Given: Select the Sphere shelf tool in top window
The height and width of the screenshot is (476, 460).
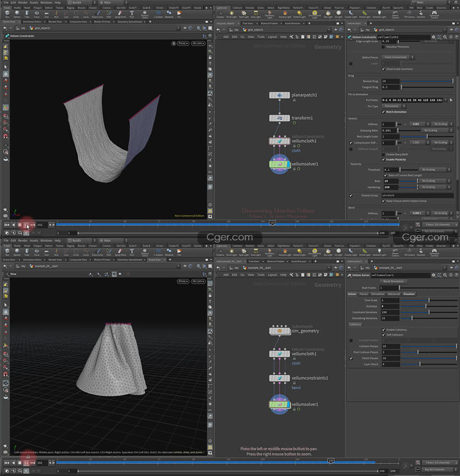Looking at the screenshot, I should 17,14.
